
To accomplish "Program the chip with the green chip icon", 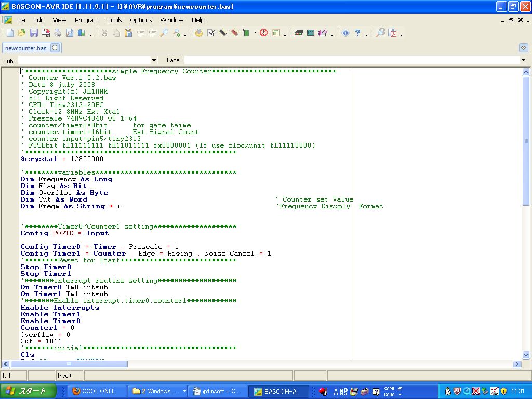I will 247,33.
